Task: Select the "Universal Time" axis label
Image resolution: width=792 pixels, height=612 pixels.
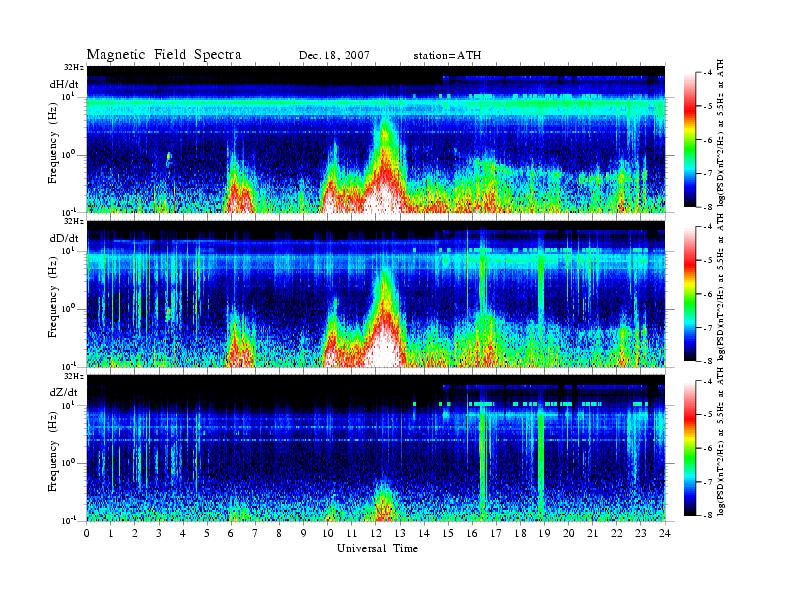Action: click(x=377, y=548)
